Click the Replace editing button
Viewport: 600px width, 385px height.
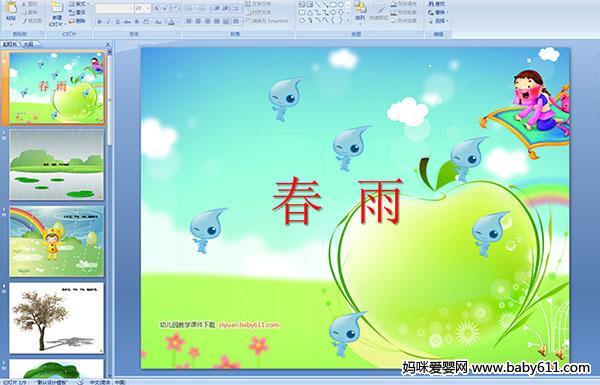pos(437,12)
